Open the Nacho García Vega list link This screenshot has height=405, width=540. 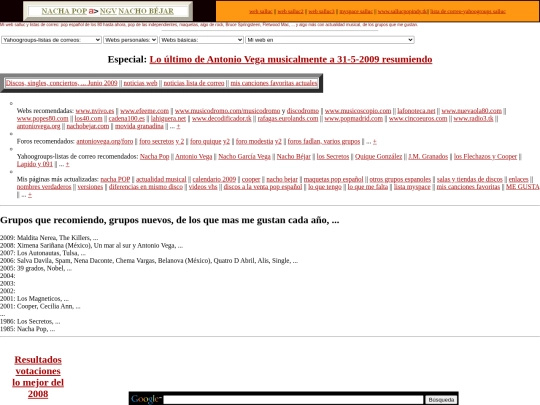244,156
